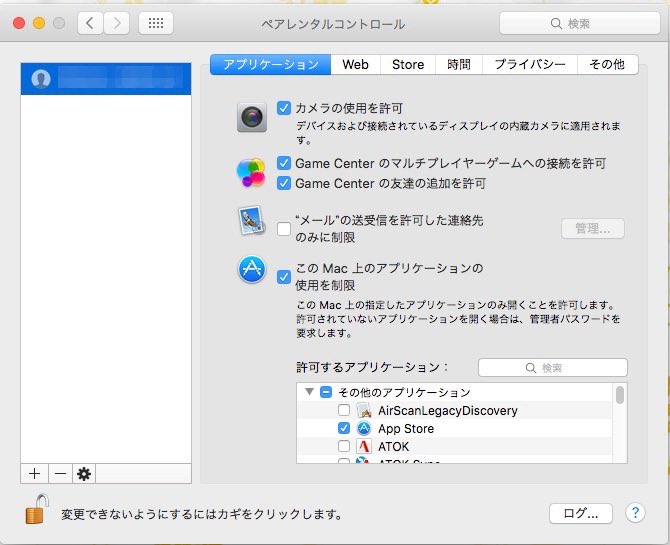
Task: Uncheck the App Store checkbox in list
Action: [x=344, y=428]
